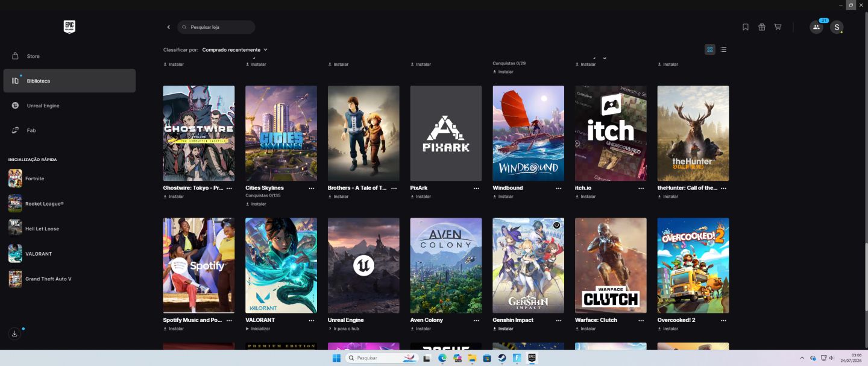
Task: Select Biblioteca in the sidebar
Action: [69, 81]
